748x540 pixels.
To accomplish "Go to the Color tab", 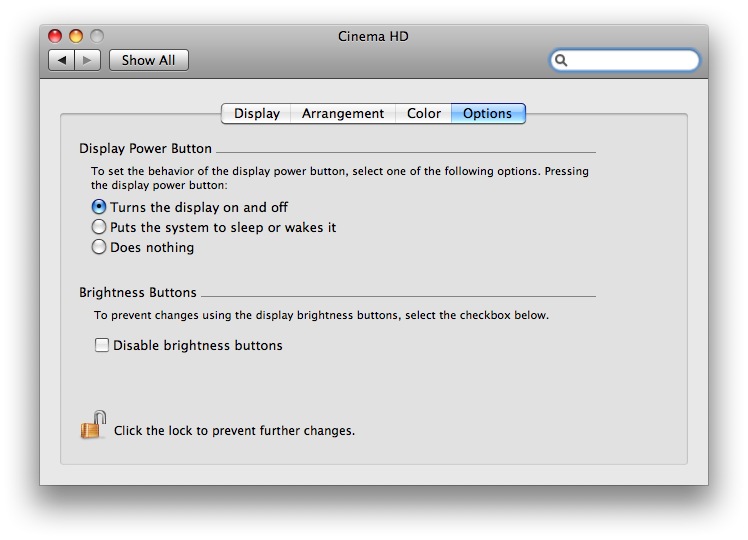I will tap(424, 113).
